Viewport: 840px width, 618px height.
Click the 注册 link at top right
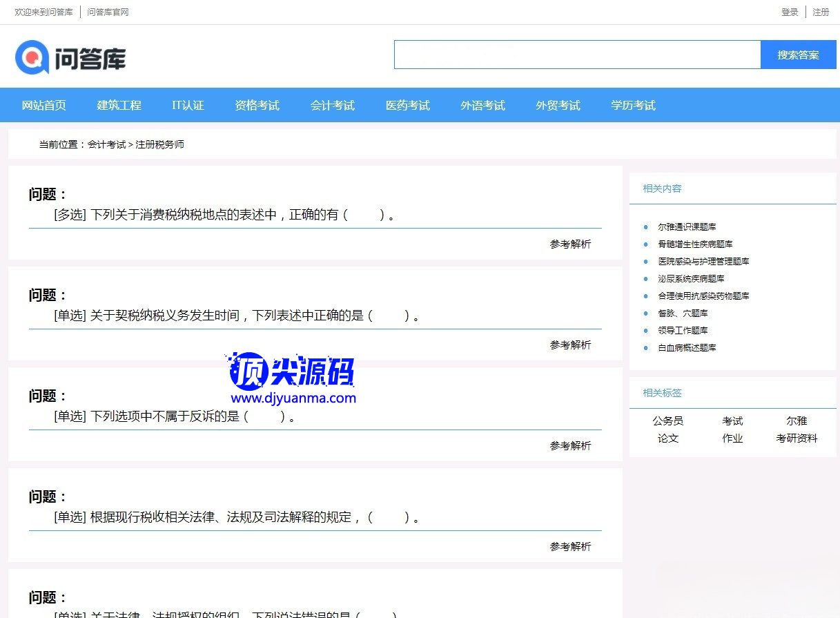(x=821, y=12)
